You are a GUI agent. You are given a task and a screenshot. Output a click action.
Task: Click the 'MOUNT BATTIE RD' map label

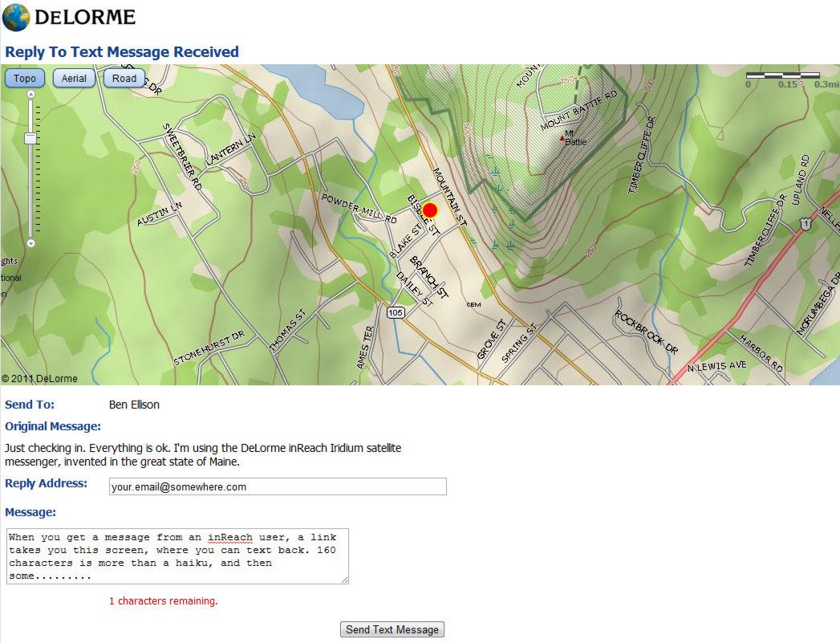[578, 111]
